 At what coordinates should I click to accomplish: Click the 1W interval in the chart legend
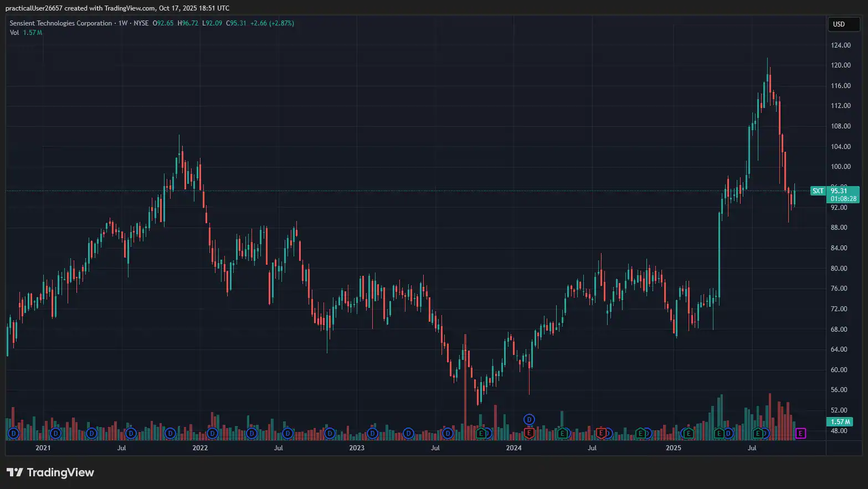tap(123, 23)
